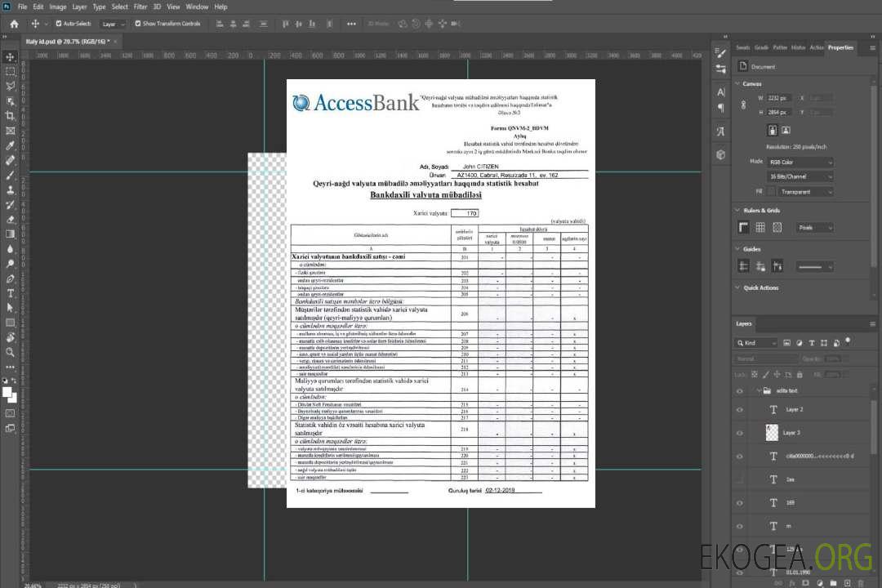This screenshot has height=588, width=882.
Task: Click the Home icon in options bar
Action: click(x=14, y=24)
